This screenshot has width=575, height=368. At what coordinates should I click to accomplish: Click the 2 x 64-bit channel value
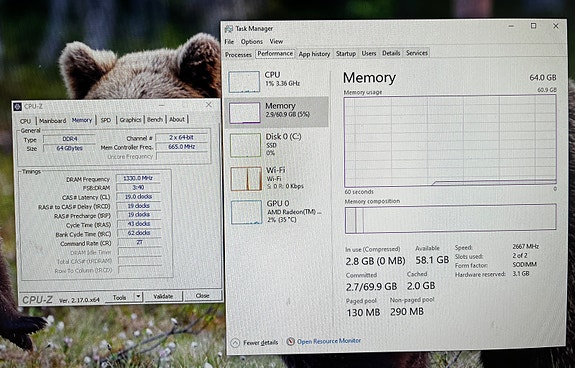click(x=182, y=137)
